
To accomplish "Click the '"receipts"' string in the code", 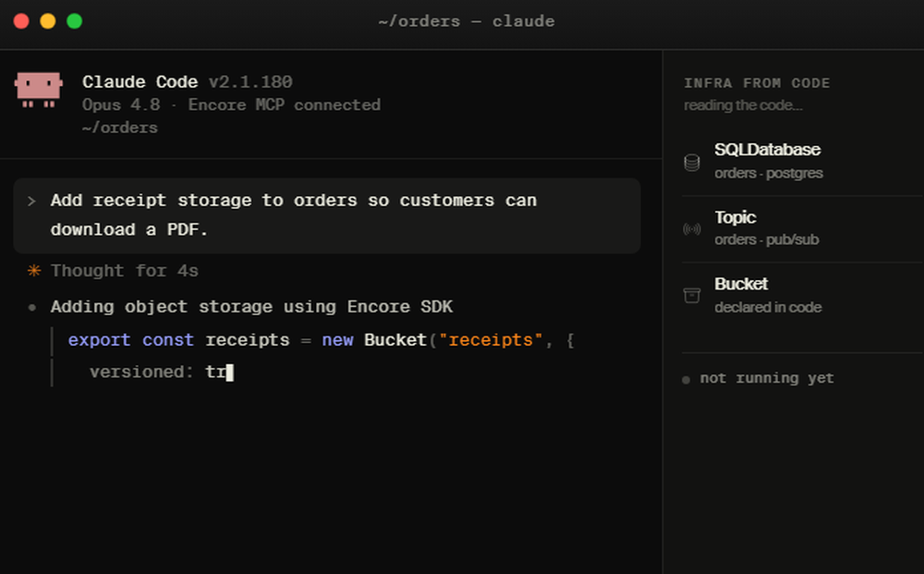I will [x=491, y=340].
